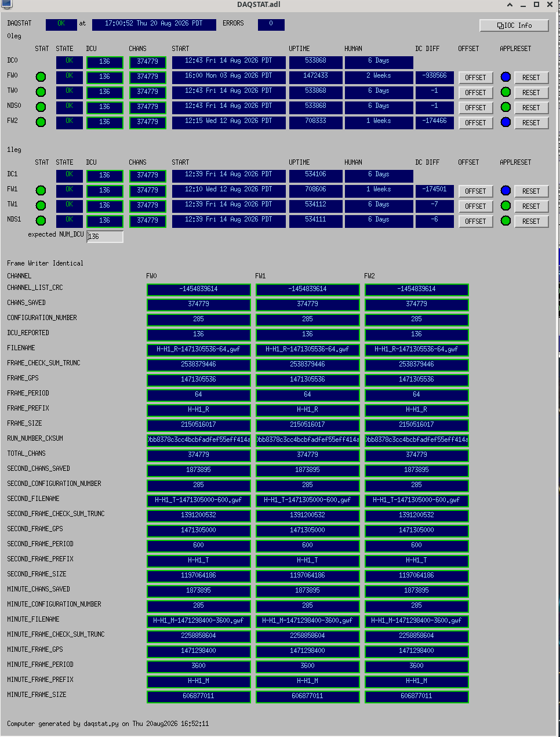Click RESET for NDS0 row
The height and width of the screenshot is (737, 560).
[x=531, y=108]
